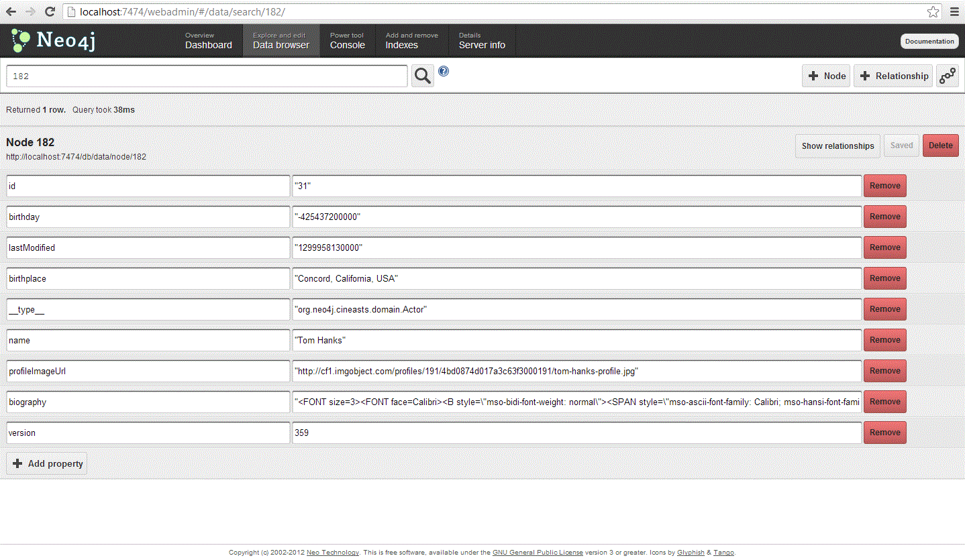Open the Dashboard tab

click(209, 41)
